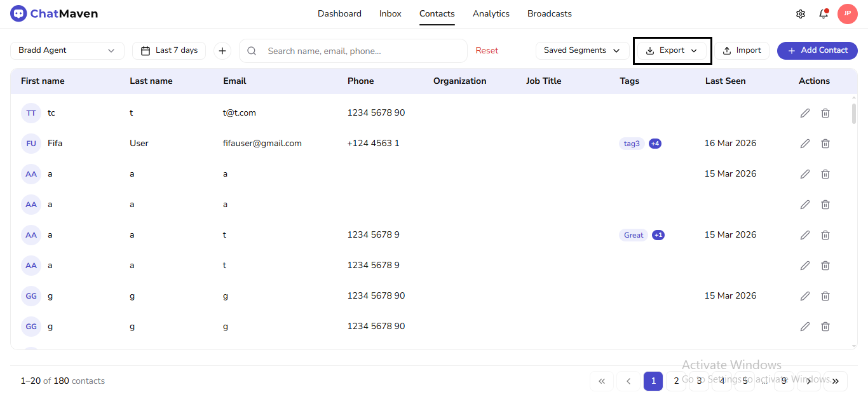Edit the Fifa User contact with pencil icon
This screenshot has height=406, width=868.
pos(805,143)
